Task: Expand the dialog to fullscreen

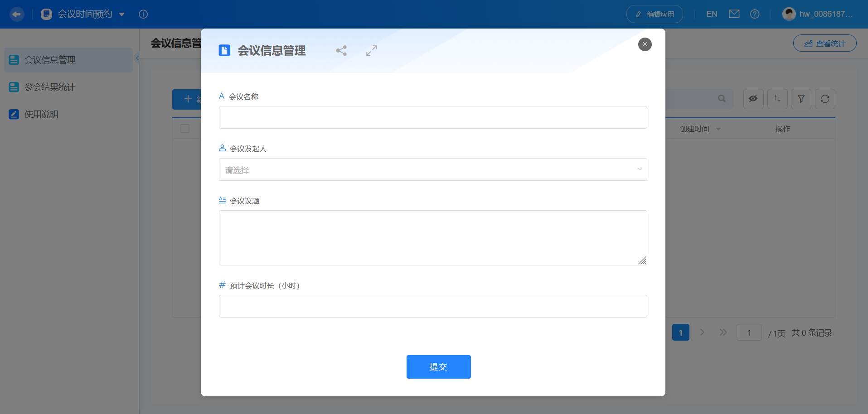Action: pyautogui.click(x=371, y=50)
